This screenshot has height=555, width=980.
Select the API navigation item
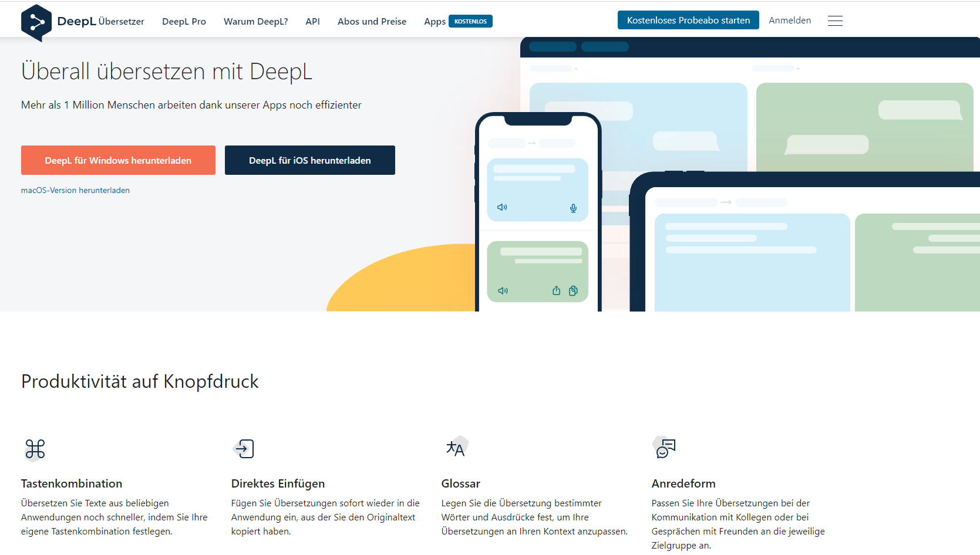pyautogui.click(x=312, y=22)
